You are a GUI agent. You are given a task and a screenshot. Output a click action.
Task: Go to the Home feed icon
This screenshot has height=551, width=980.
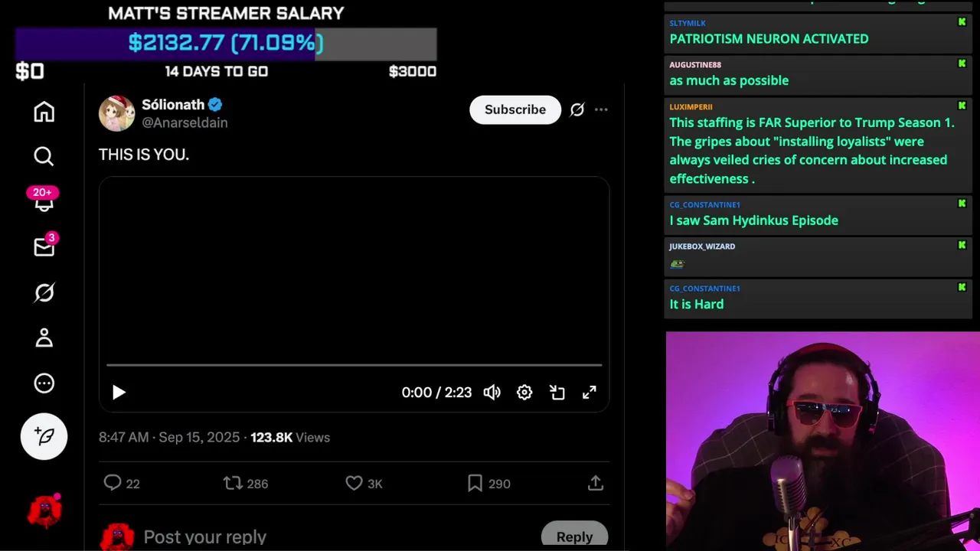pyautogui.click(x=44, y=112)
